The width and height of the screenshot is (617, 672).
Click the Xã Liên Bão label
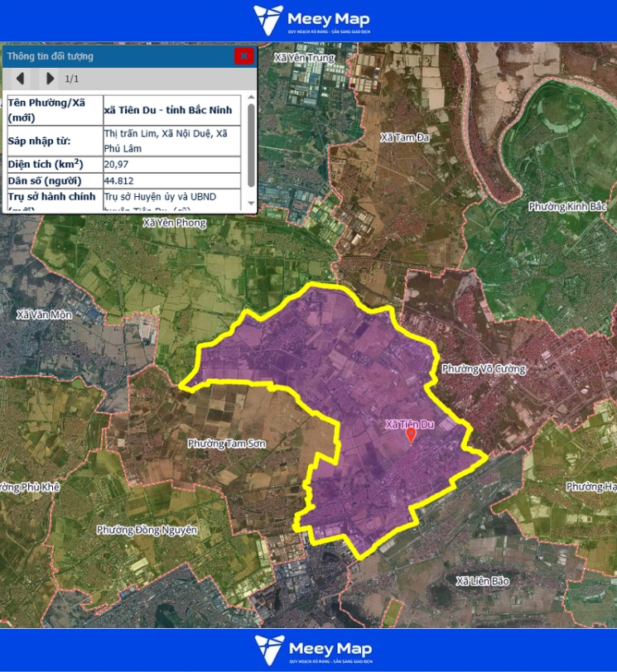481,581
